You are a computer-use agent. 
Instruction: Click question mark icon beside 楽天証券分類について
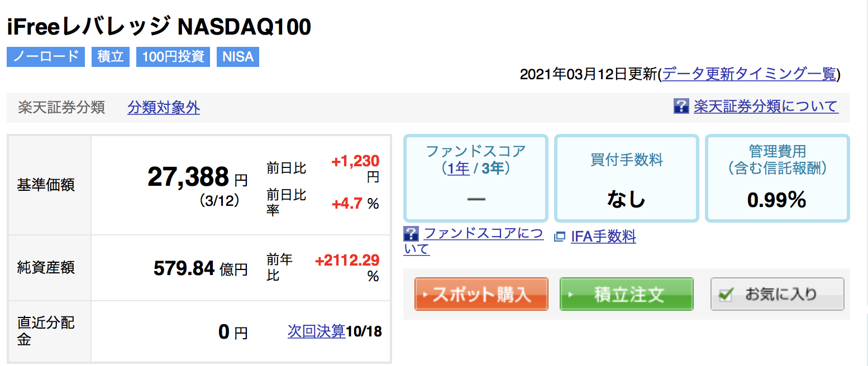click(681, 106)
